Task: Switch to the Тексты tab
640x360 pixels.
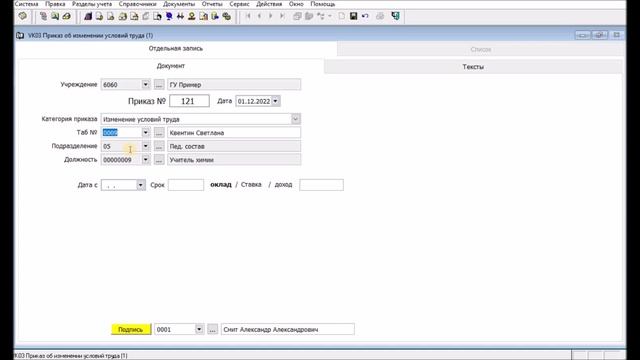Action: (x=473, y=67)
